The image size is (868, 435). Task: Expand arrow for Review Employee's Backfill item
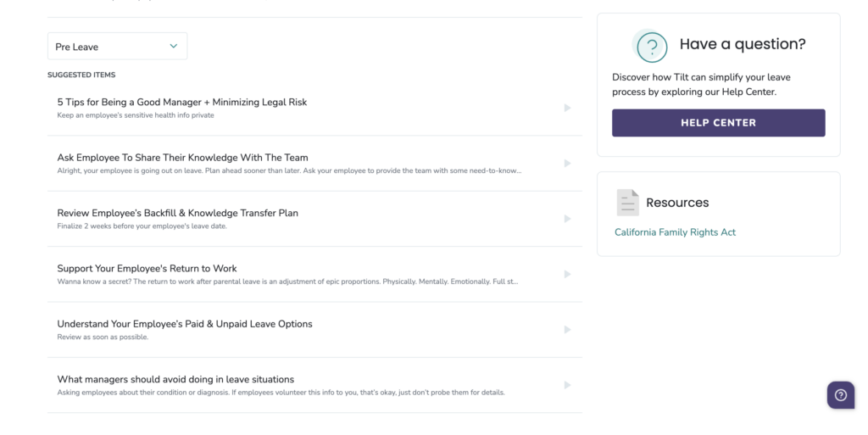[x=567, y=219]
